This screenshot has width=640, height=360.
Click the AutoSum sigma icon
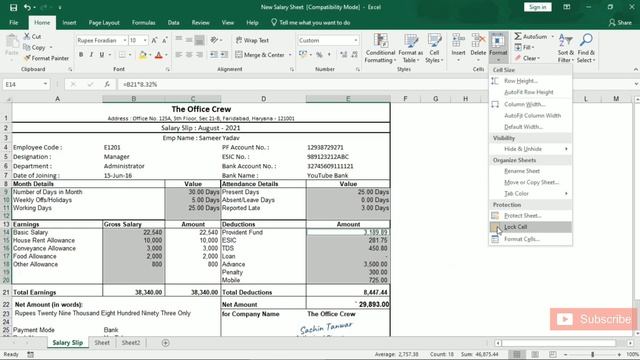point(518,36)
